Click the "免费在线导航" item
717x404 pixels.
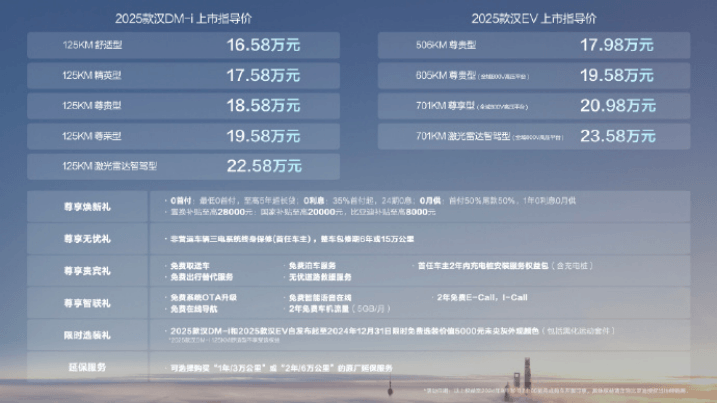tap(194, 309)
